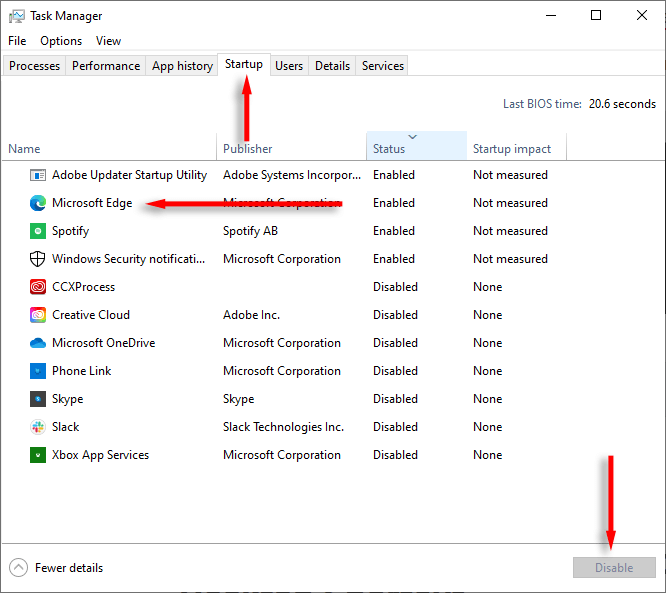Collapse view with Fewer details chevron
This screenshot has width=666, height=593.
coord(19,568)
